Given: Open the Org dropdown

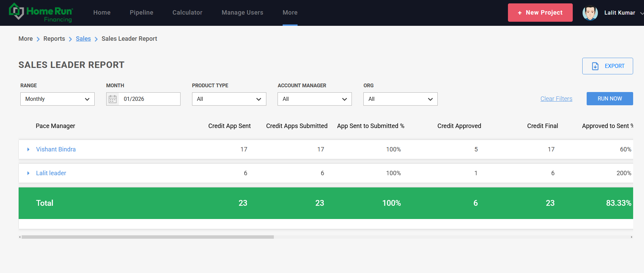Looking at the screenshot, I should pyautogui.click(x=400, y=99).
